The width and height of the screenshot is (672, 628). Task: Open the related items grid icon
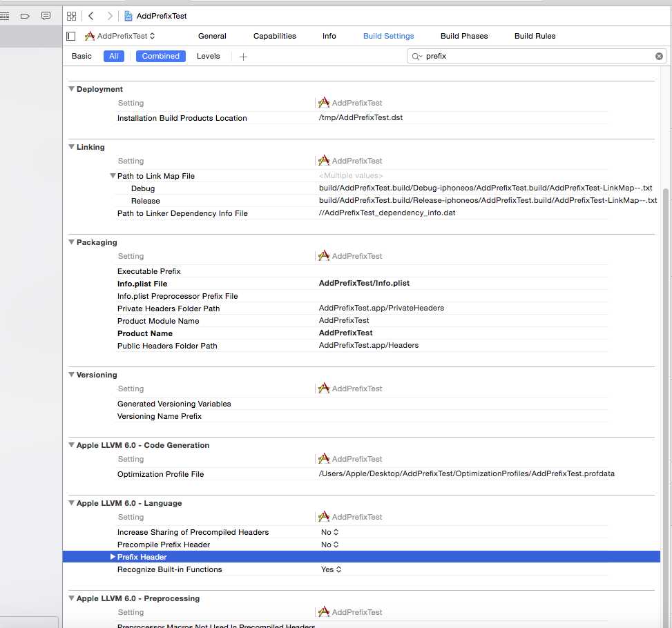[x=72, y=16]
